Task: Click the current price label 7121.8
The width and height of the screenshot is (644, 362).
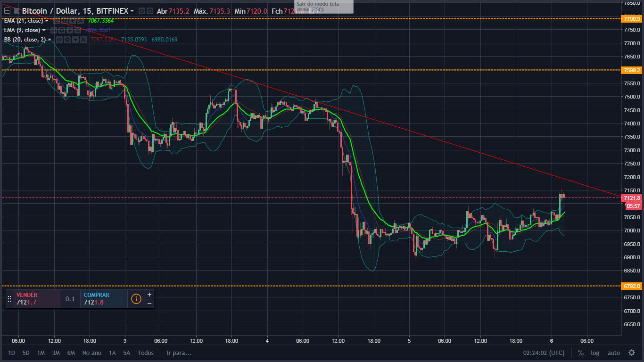Action: coord(632,198)
